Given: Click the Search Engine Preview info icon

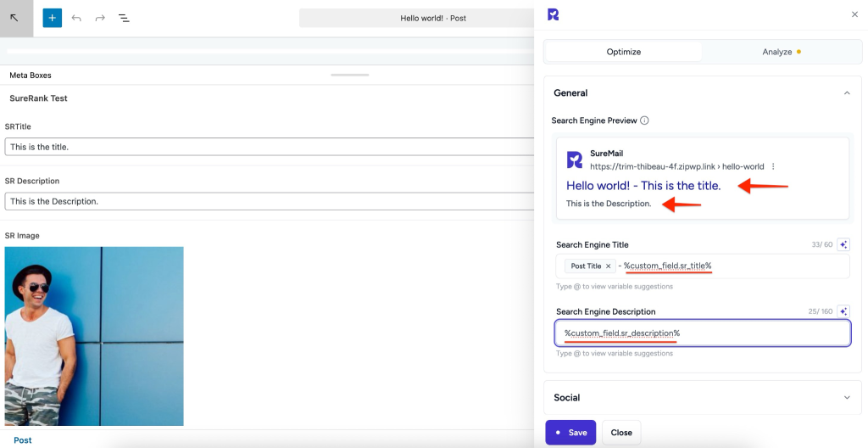Looking at the screenshot, I should pyautogui.click(x=644, y=120).
